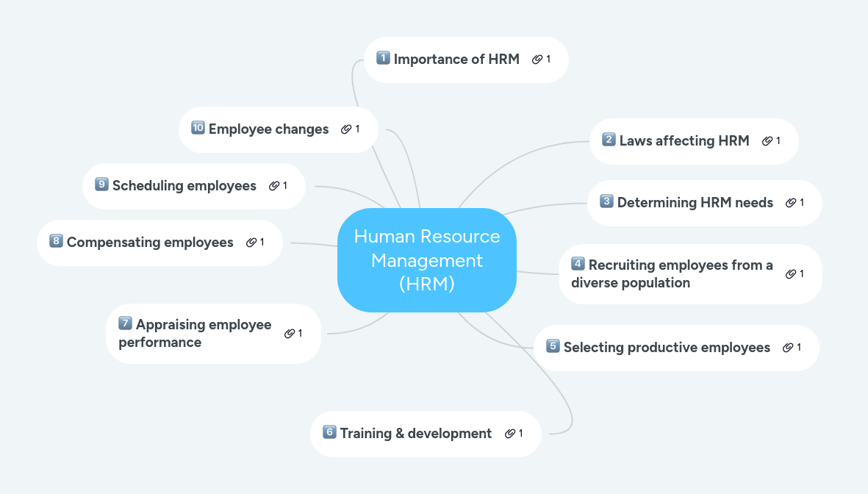Viewport: 868px width, 494px height.
Task: Select the Laws affecting HRM node
Action: point(684,140)
